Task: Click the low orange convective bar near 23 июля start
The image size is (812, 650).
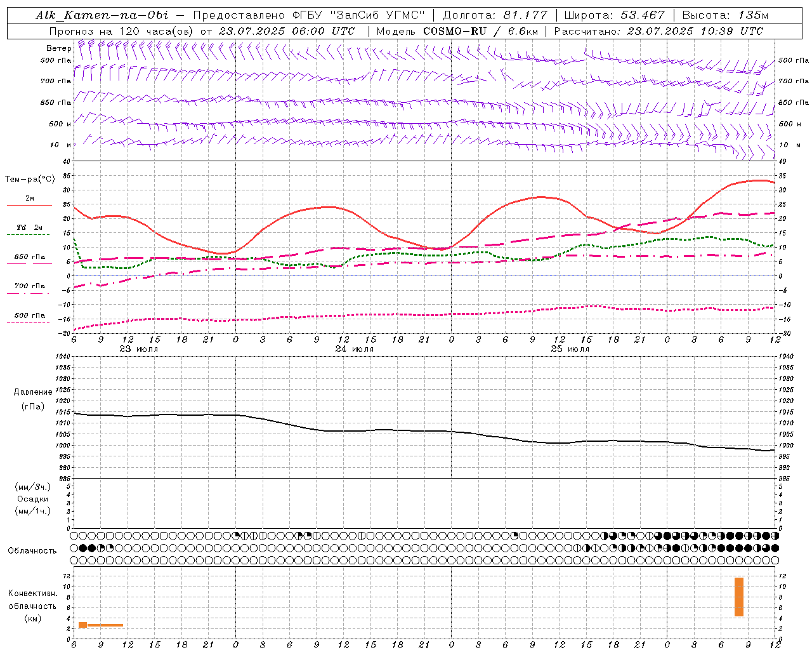Action: pyautogui.click(x=101, y=625)
